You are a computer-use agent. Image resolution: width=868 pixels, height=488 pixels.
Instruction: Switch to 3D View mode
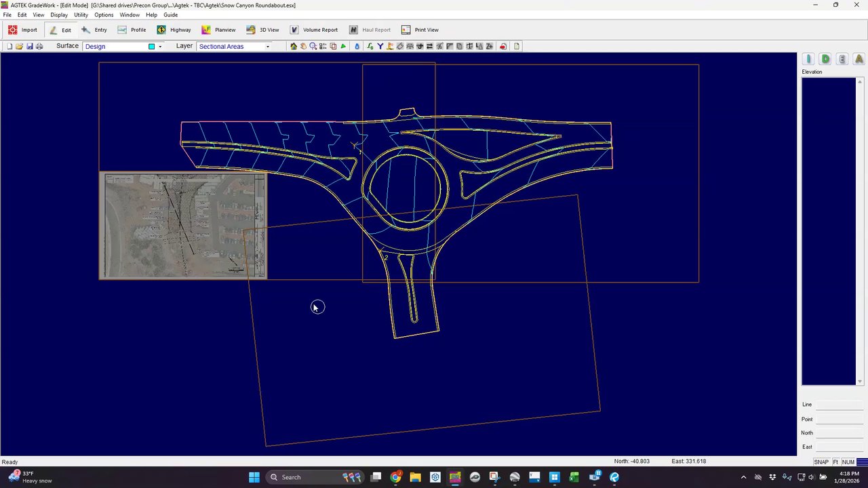coord(262,30)
